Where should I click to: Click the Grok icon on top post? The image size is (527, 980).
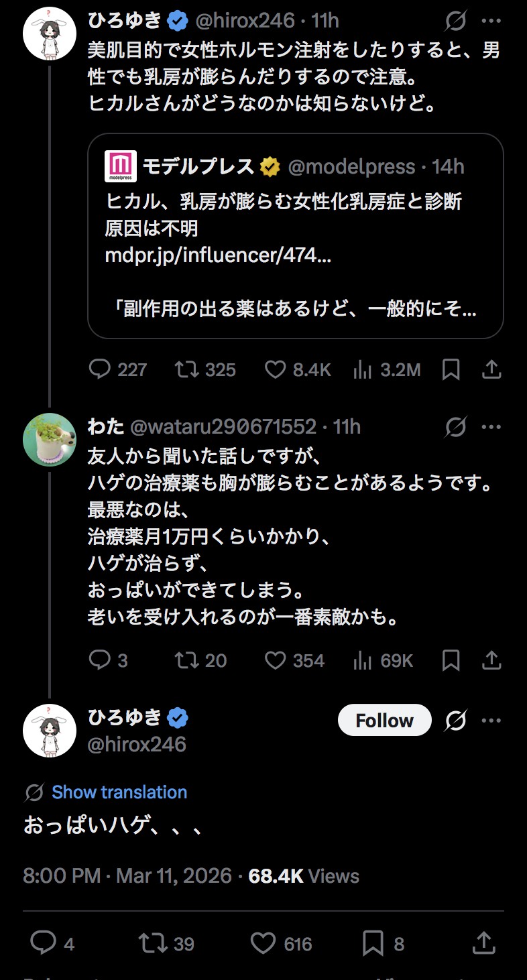[x=456, y=21]
